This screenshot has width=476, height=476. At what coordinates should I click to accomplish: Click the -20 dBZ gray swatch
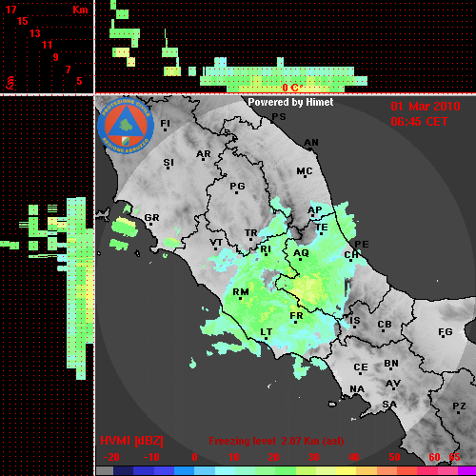pyautogui.click(x=105, y=470)
